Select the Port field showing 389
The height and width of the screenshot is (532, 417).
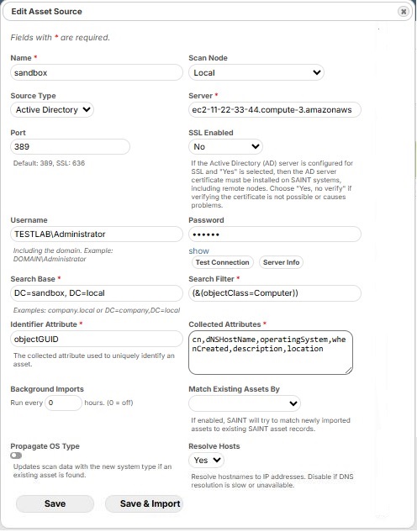[x=71, y=146]
